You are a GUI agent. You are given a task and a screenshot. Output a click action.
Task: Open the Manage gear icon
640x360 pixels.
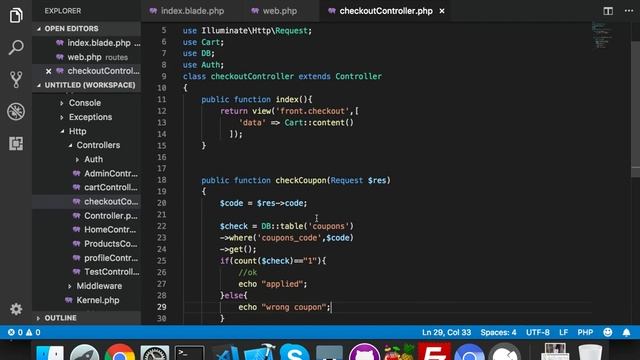[x=16, y=309]
